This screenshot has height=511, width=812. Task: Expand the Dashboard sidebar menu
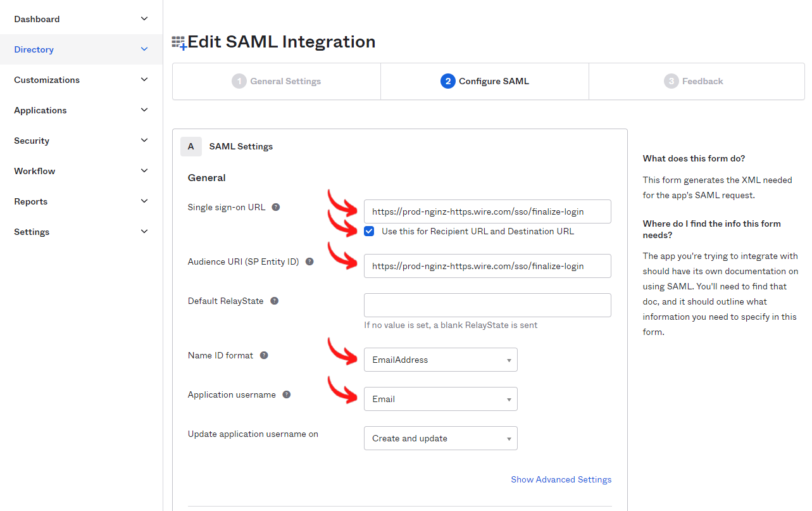click(x=81, y=19)
